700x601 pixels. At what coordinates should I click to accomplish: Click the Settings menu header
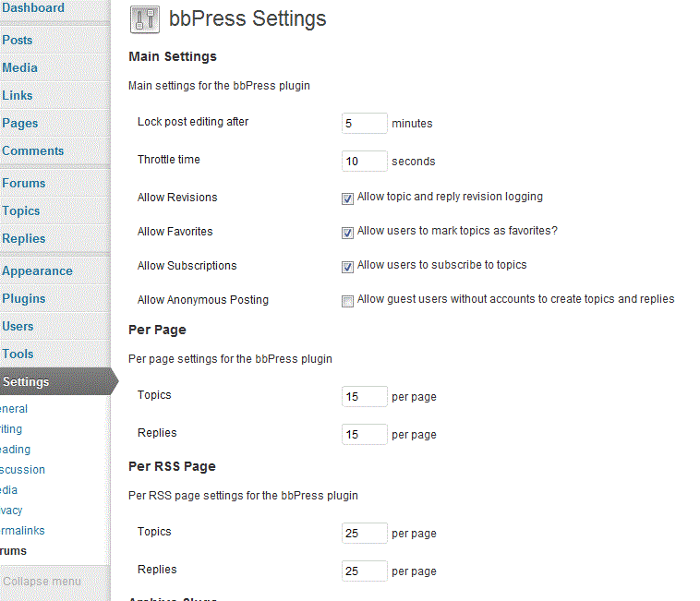coord(27,382)
